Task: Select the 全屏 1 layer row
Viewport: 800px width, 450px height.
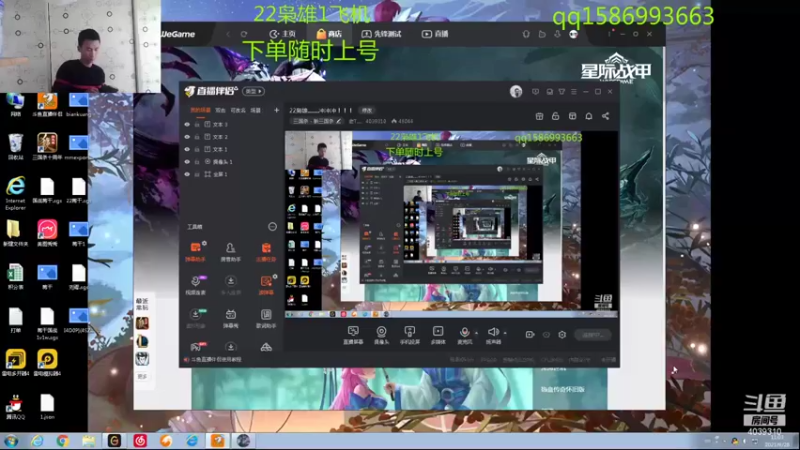Action: [x=232, y=174]
